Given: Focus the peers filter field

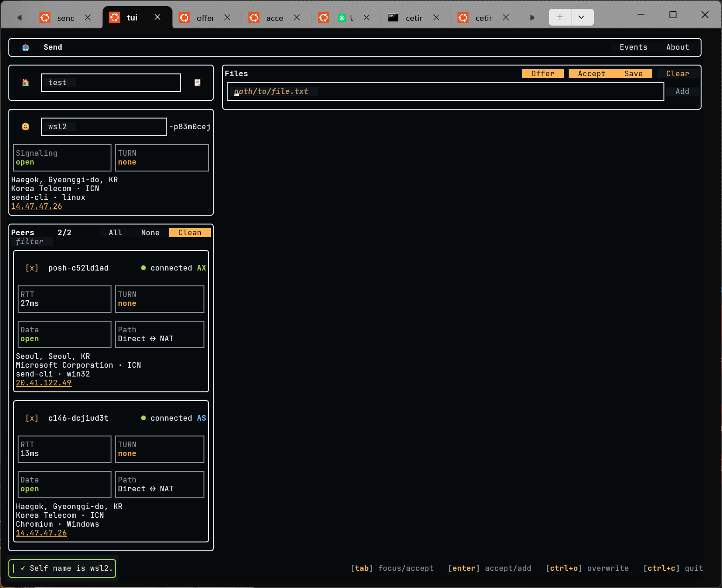Looking at the screenshot, I should pos(32,242).
